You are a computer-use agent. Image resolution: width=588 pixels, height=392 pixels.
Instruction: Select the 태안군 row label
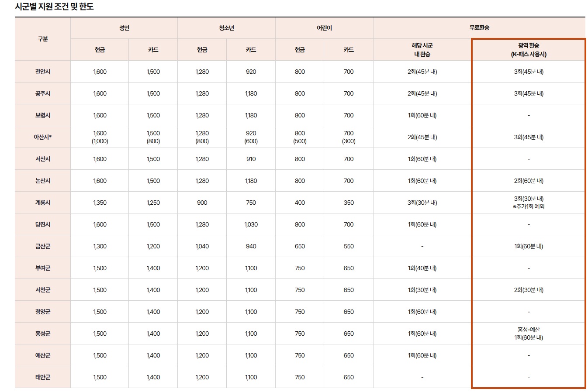tap(43, 377)
